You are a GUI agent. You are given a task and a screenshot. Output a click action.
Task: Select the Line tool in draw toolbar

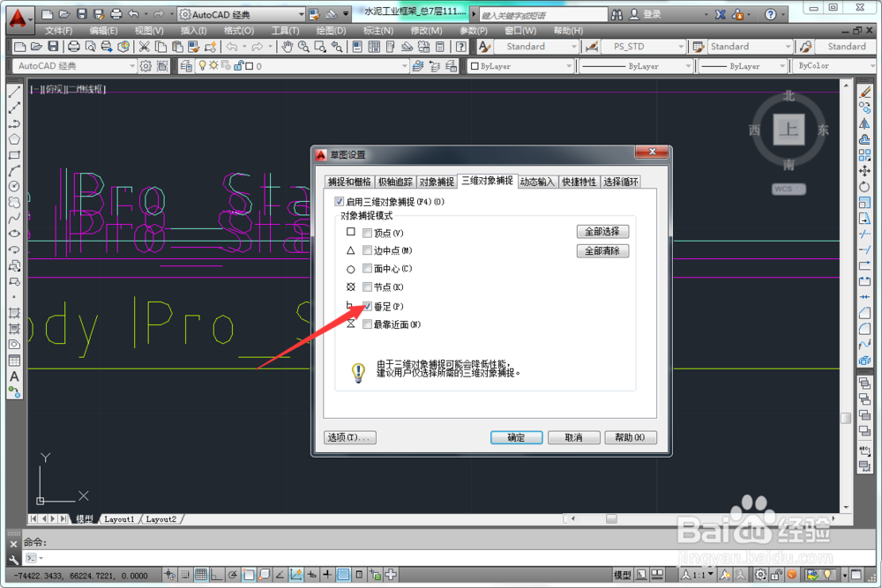click(x=15, y=93)
